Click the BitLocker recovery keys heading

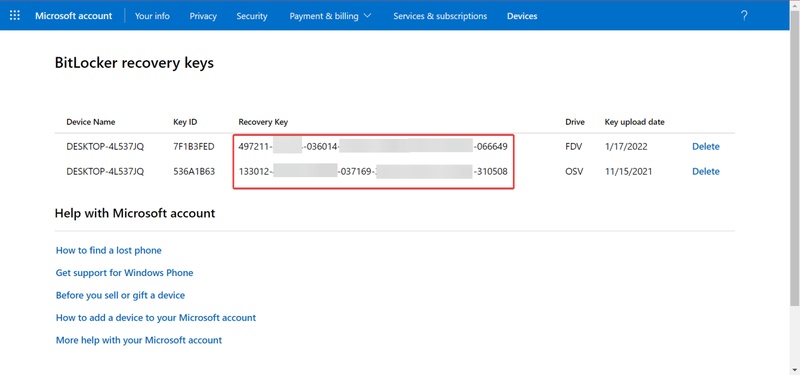pos(134,63)
